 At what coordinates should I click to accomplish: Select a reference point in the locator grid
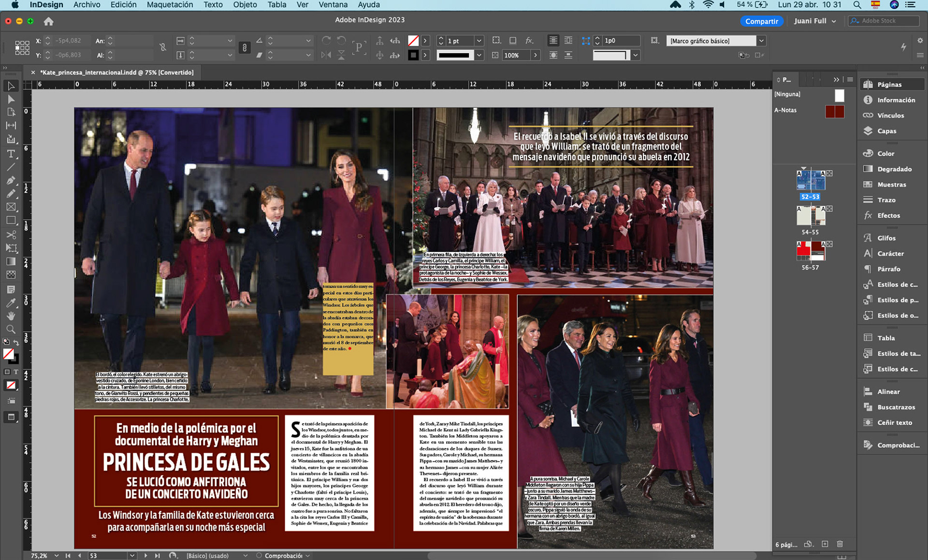tap(22, 47)
